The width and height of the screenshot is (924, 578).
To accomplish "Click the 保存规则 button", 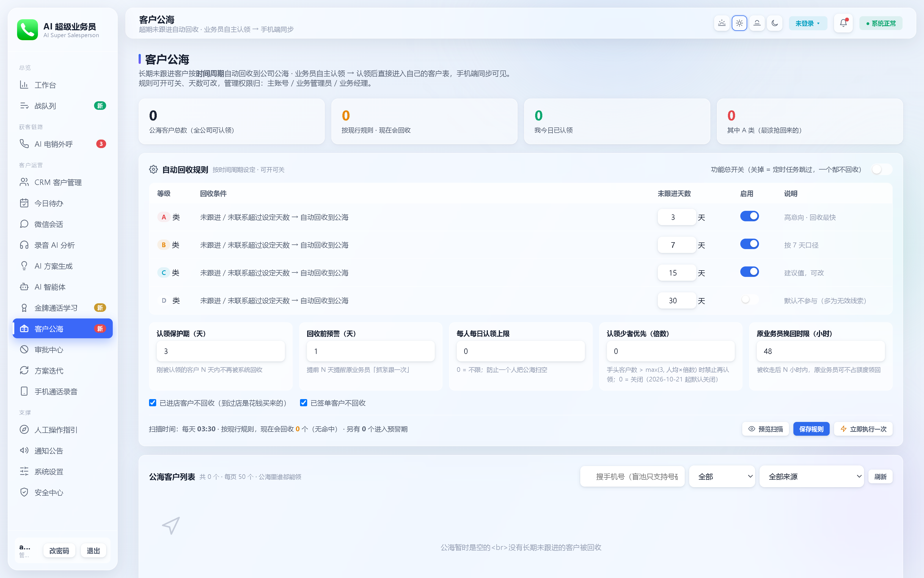I will pos(811,429).
